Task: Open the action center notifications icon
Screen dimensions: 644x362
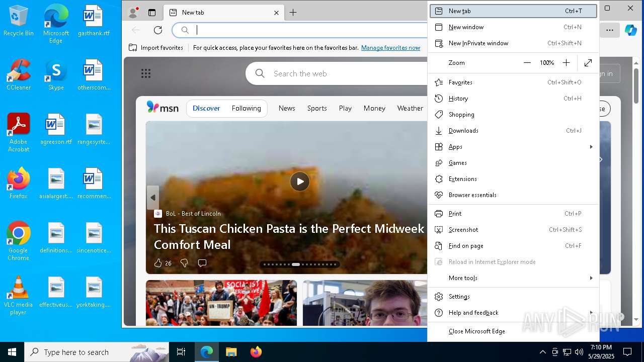Action: pyautogui.click(x=627, y=352)
